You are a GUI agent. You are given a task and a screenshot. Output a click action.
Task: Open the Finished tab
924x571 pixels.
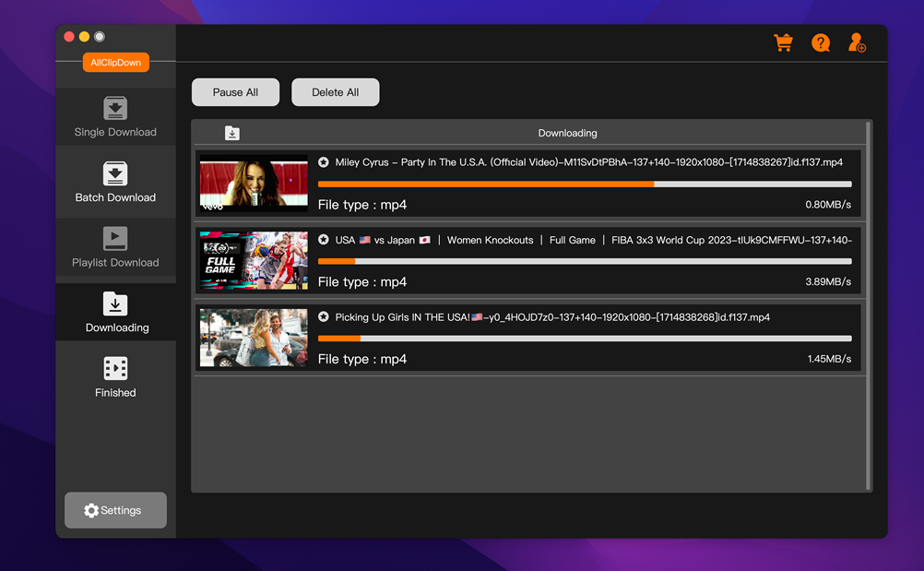[x=115, y=377]
